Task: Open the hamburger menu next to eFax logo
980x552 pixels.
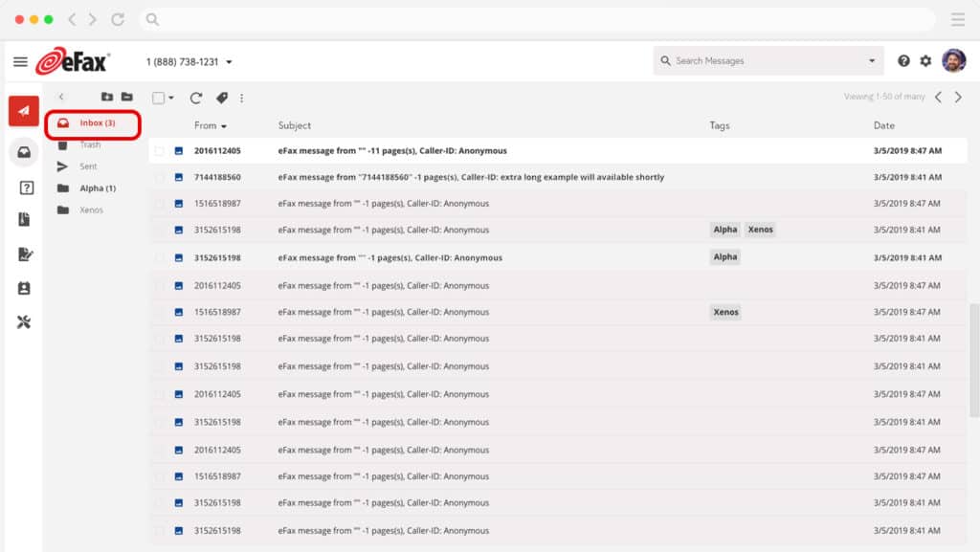Action: point(20,61)
